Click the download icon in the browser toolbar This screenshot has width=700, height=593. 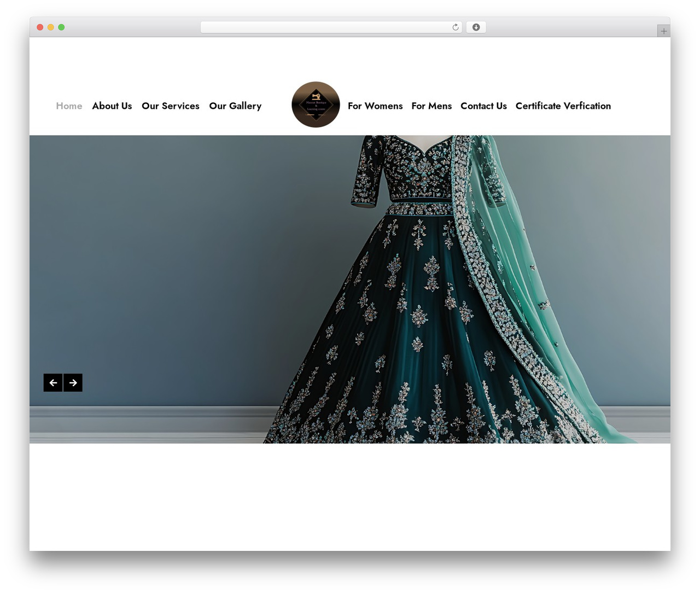(476, 27)
